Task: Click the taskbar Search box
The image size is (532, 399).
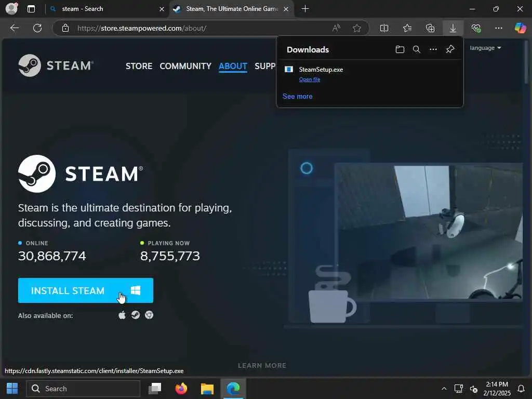Action: (x=83, y=389)
